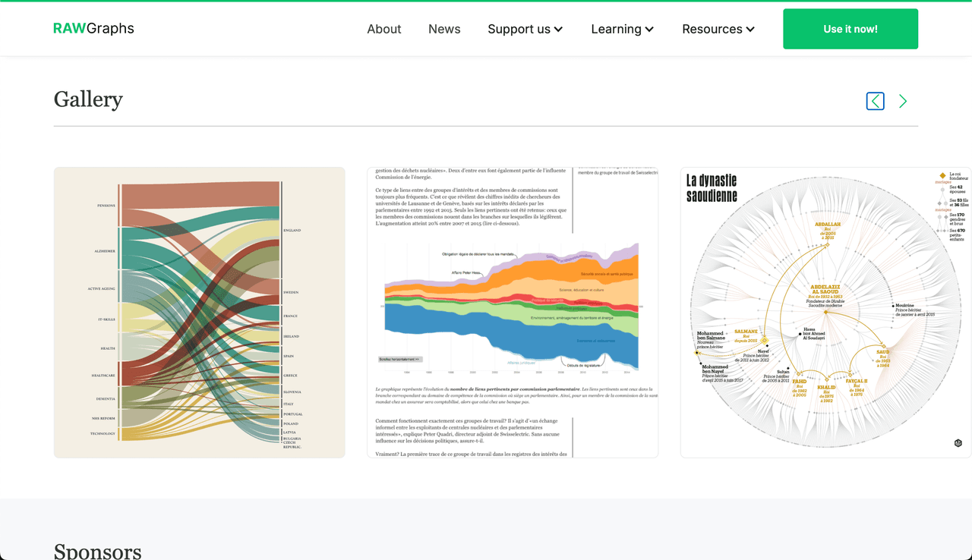
Task: Navigate to News
Action: [444, 29]
